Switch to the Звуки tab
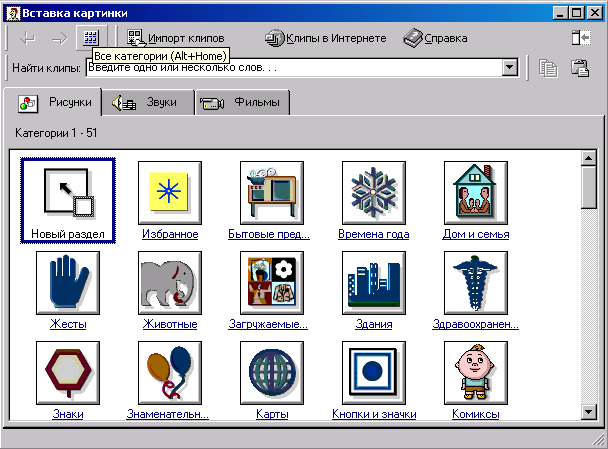The image size is (608, 449). click(x=148, y=103)
